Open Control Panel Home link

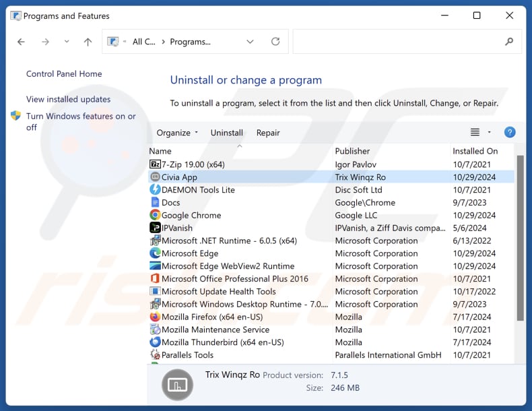pos(64,73)
